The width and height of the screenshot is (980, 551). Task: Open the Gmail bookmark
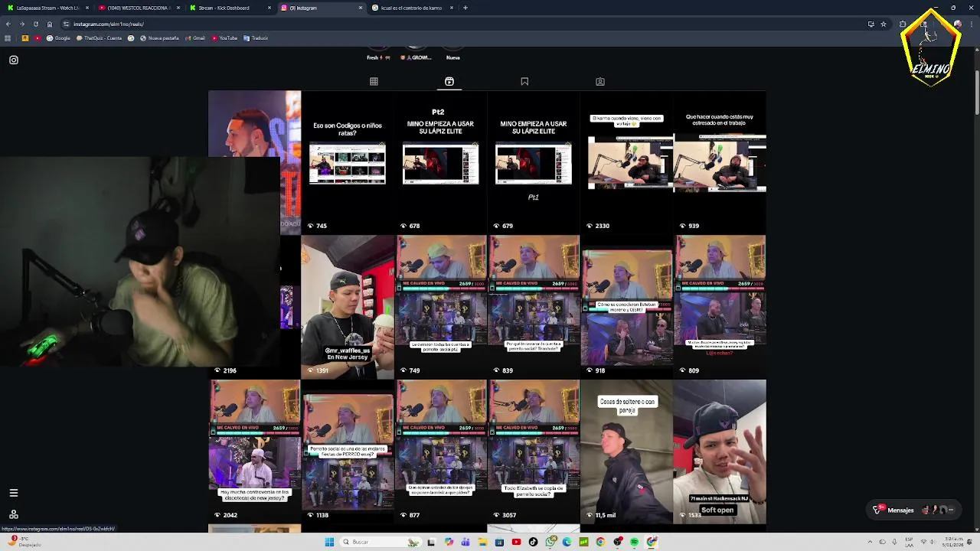tap(194, 37)
